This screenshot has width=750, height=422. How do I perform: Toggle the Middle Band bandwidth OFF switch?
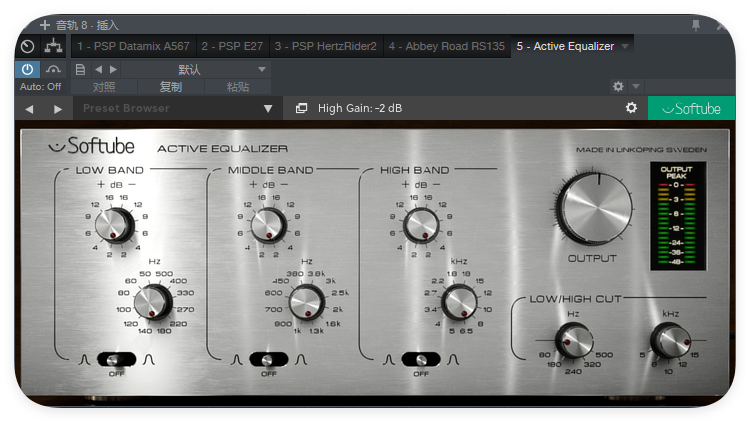click(x=269, y=359)
